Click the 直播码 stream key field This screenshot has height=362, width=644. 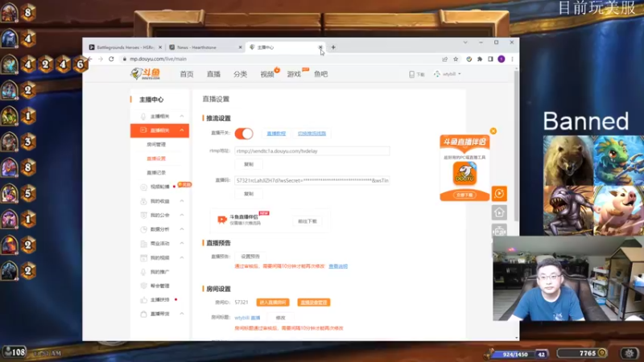[312, 180]
